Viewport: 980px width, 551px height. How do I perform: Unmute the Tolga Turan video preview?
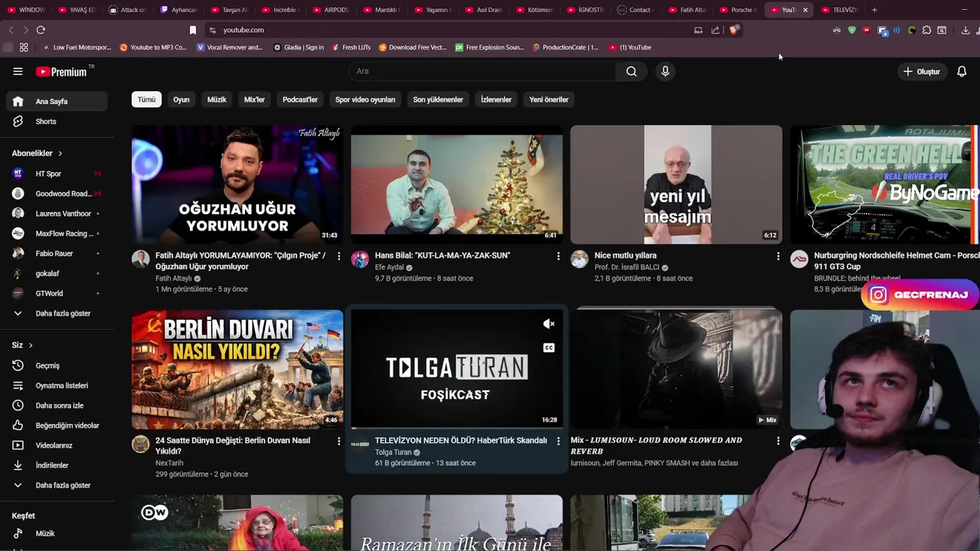click(549, 324)
